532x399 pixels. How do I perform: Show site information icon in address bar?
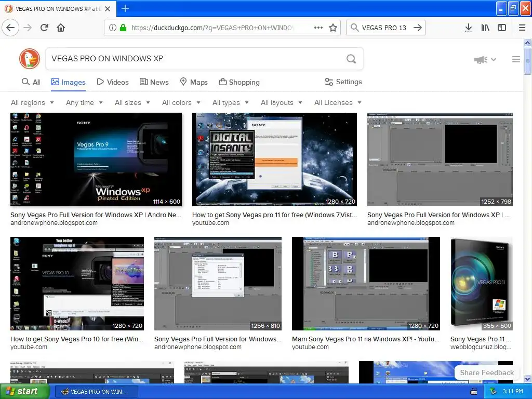[x=112, y=28]
